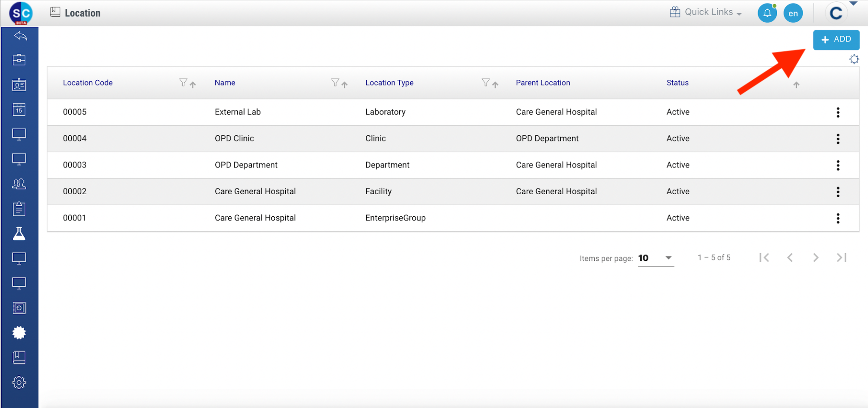868x408 pixels.
Task: Click the back arrow icon in sidebar
Action: [x=20, y=36]
